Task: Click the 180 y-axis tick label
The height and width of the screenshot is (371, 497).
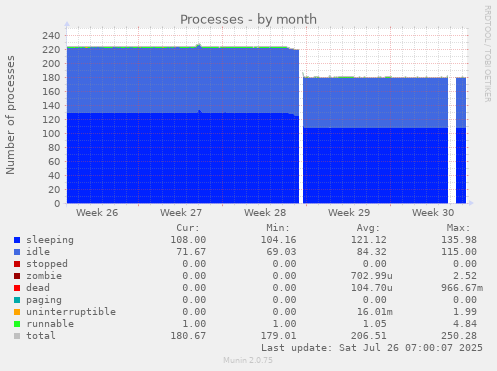Action: [x=51, y=77]
